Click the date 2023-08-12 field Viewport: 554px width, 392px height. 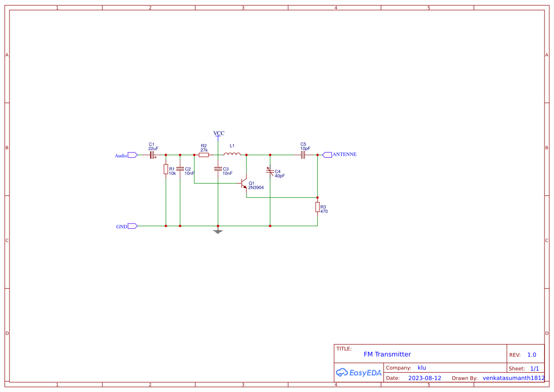(x=425, y=377)
